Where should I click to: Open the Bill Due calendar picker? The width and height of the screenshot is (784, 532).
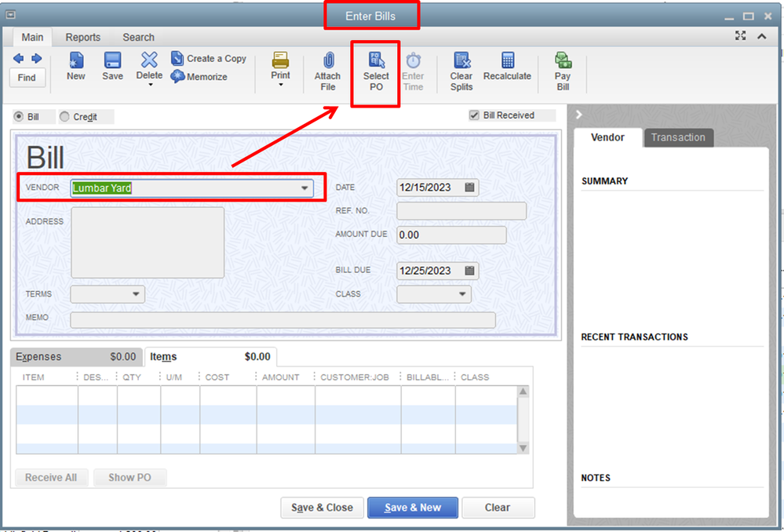pos(469,271)
